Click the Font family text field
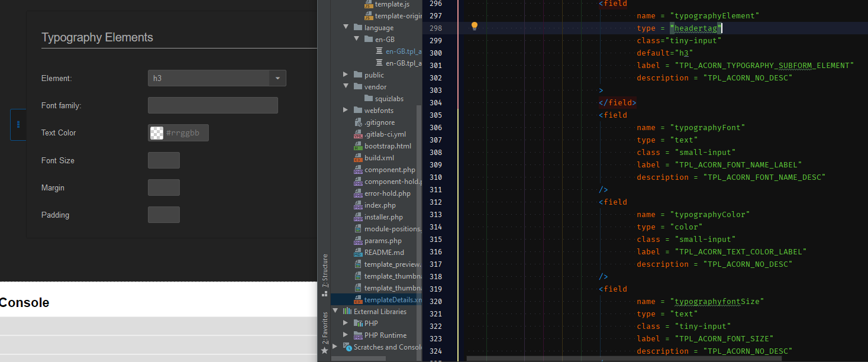868x362 pixels. pos(213,105)
